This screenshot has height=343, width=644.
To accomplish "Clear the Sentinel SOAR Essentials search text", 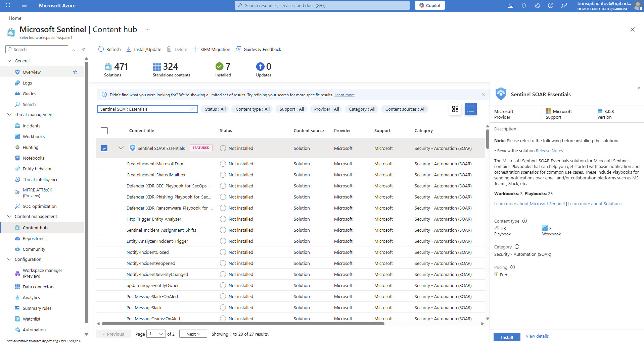I will [x=192, y=109].
